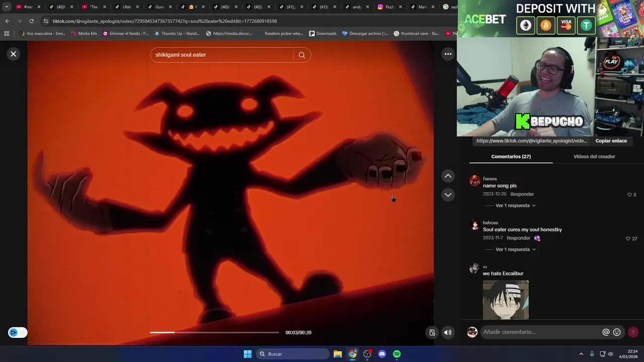Image resolution: width=644 pixels, height=362 pixels.
Task: Click the commenter's own avatar near comment box
Action: pyautogui.click(x=472, y=332)
